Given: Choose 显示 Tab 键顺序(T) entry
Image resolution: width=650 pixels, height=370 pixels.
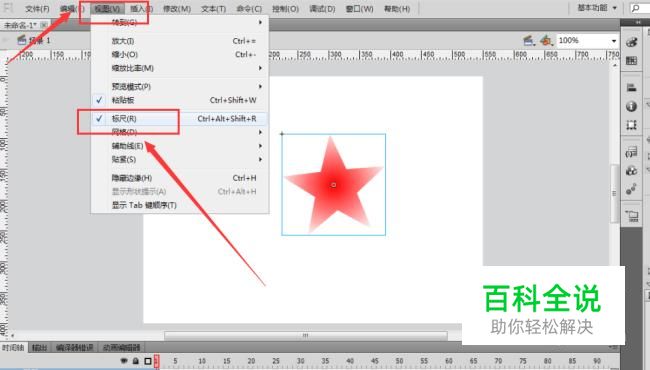Looking at the screenshot, I should pos(179,206).
